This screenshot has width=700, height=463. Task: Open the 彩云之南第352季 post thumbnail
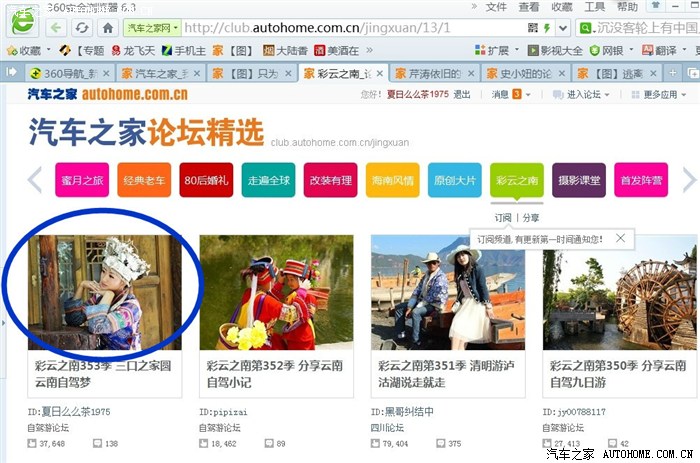point(276,292)
